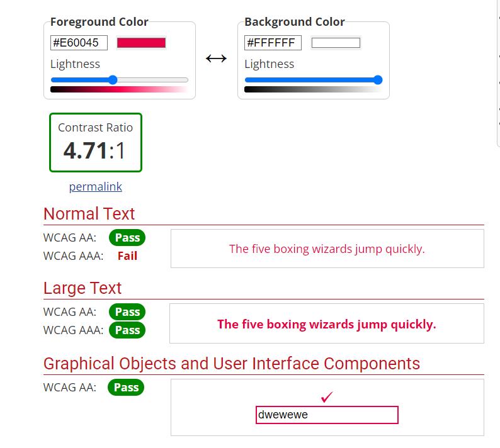Click the Graphical Objects and User Interface Components heading
The image size is (500, 448).
tap(232, 364)
